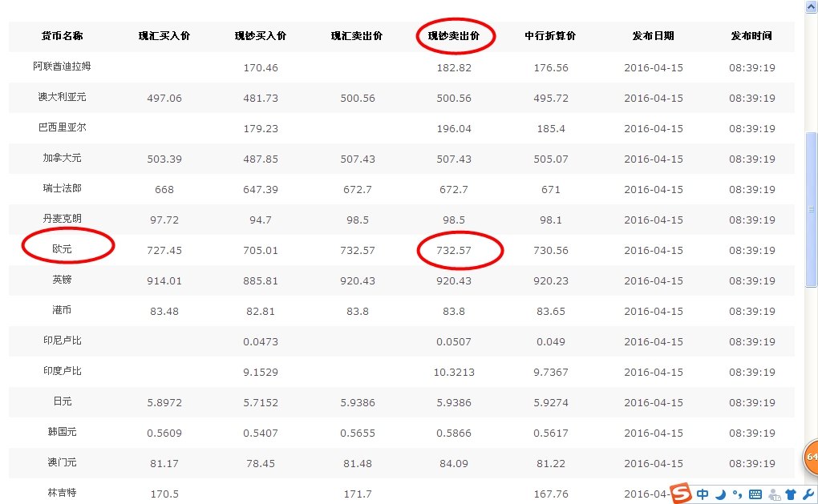The width and height of the screenshot is (818, 504).
Task: Click the 发布时间 column header
Action: (x=751, y=36)
